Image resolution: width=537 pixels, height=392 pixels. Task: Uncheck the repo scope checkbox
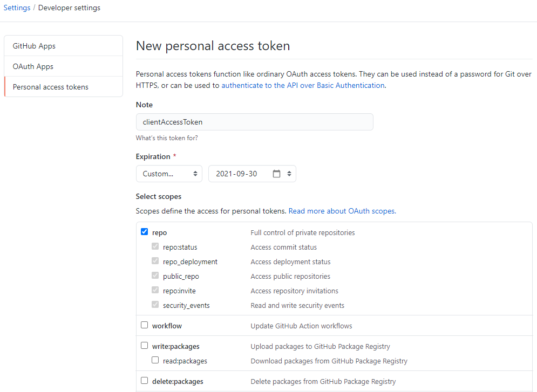click(x=145, y=232)
